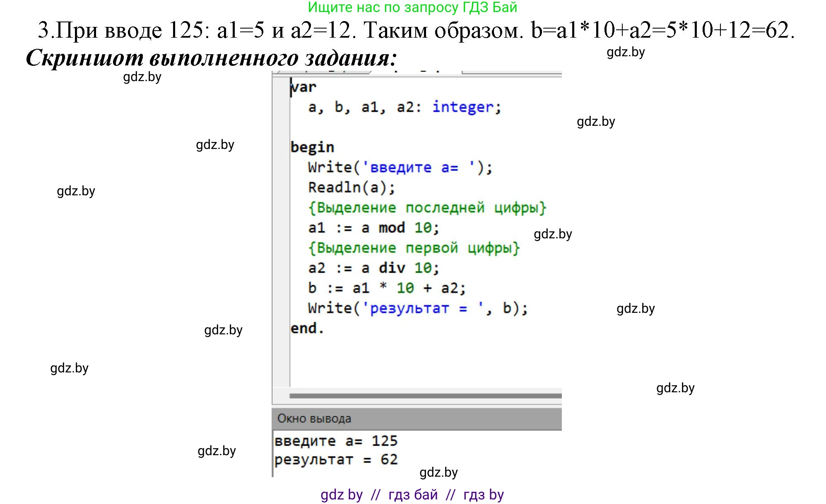
Task: Click the 'Readln(a);' code line
Action: 352,187
